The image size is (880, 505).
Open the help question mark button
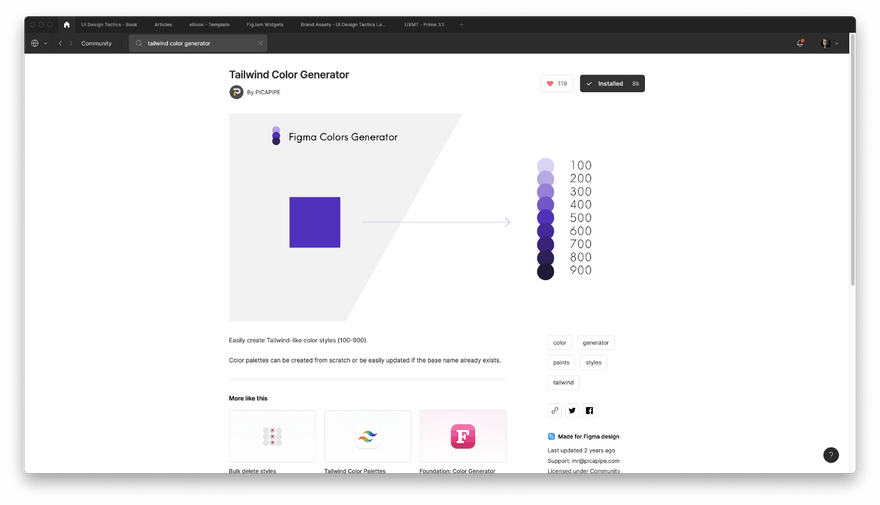coord(831,455)
